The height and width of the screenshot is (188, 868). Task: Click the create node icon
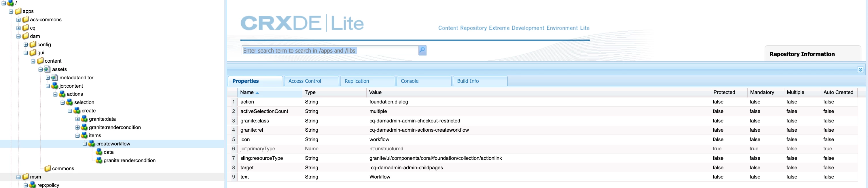pyautogui.click(x=77, y=111)
